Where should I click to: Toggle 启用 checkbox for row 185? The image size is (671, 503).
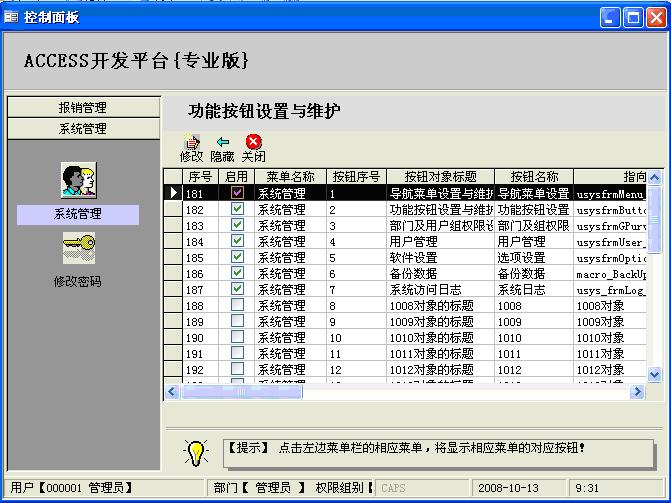(x=237, y=256)
